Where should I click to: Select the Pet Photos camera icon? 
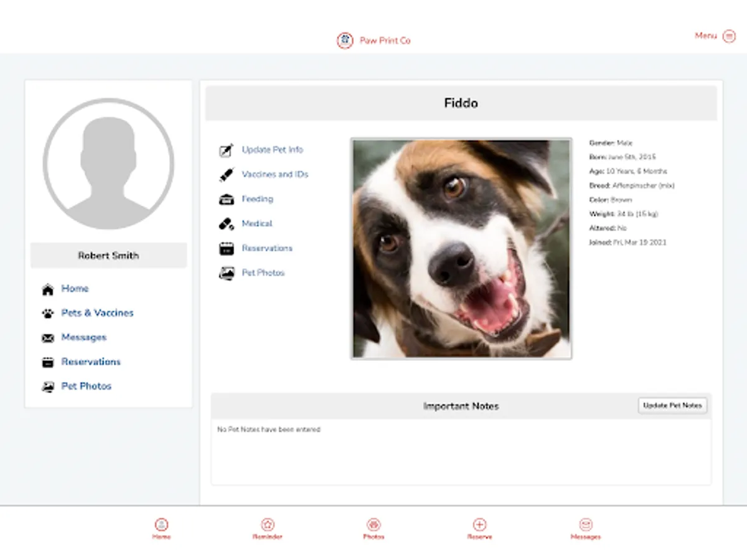point(226,273)
